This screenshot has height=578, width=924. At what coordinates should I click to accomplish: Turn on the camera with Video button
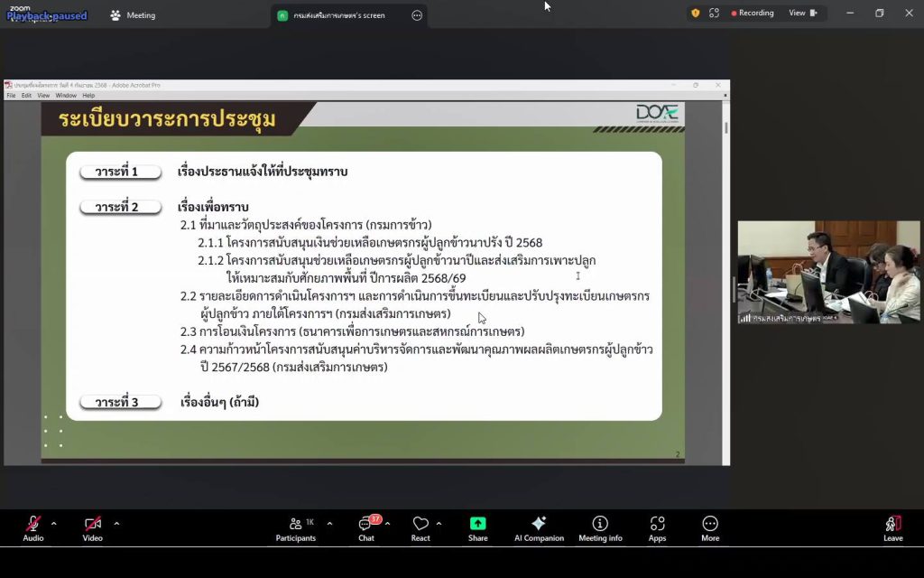[92, 528]
